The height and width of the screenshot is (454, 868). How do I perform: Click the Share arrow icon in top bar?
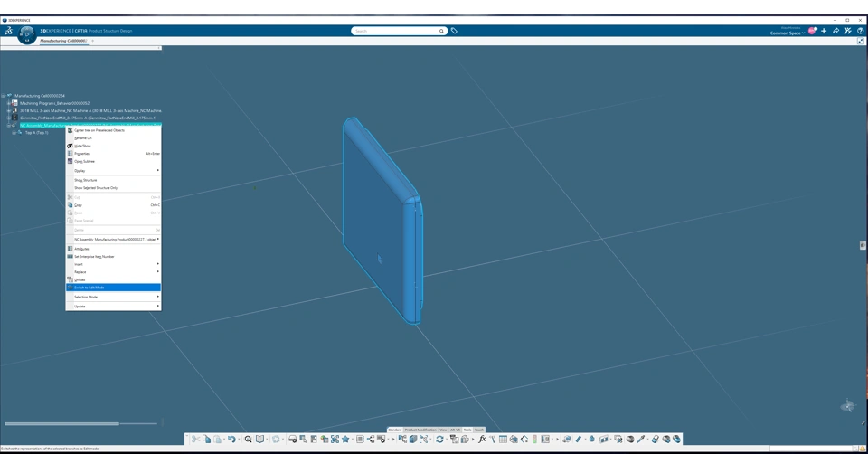pos(835,31)
